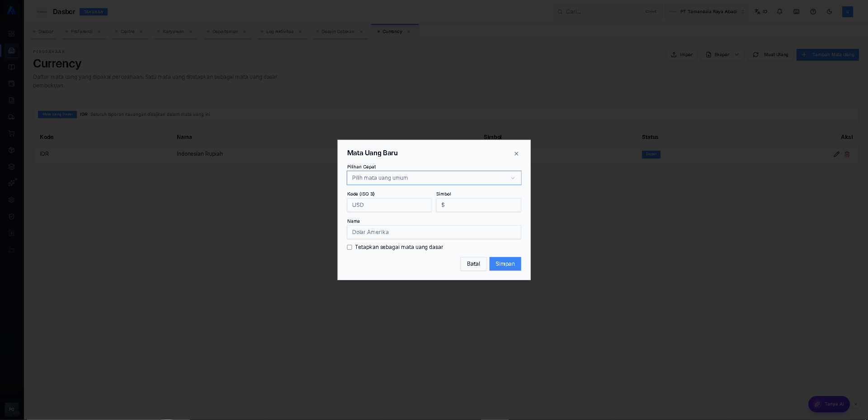
Task: Click the Batal button
Action: [473, 264]
